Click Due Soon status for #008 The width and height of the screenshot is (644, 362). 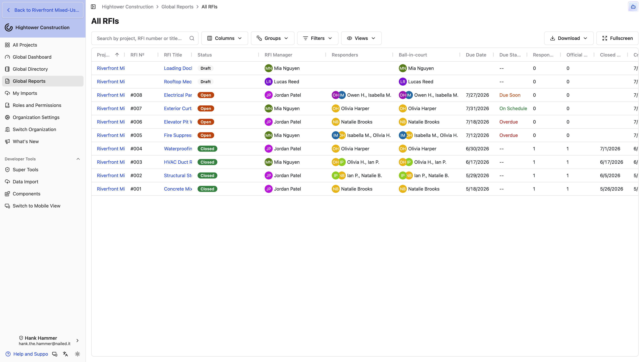pyautogui.click(x=510, y=95)
